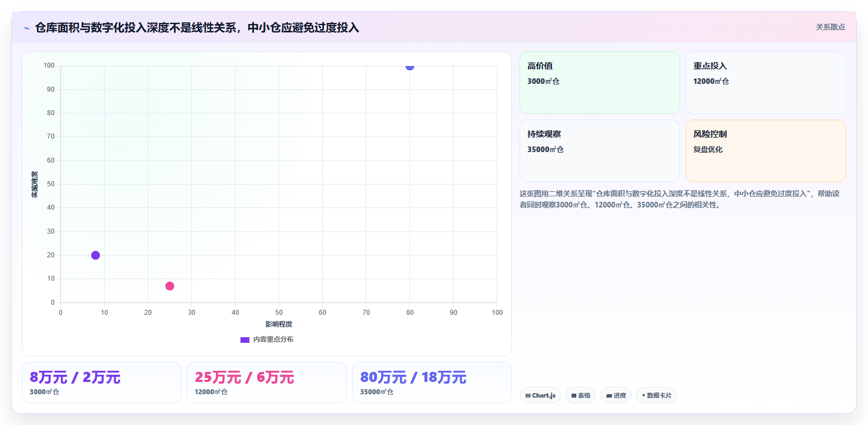
Task: Click 12000㎡仓 text in 重点投入 card
Action: (711, 81)
